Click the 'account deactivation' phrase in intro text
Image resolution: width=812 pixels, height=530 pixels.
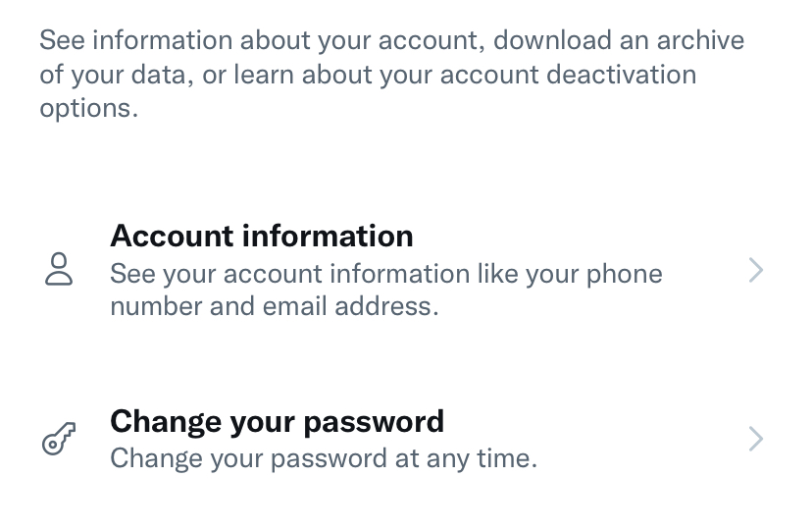[x=568, y=75]
